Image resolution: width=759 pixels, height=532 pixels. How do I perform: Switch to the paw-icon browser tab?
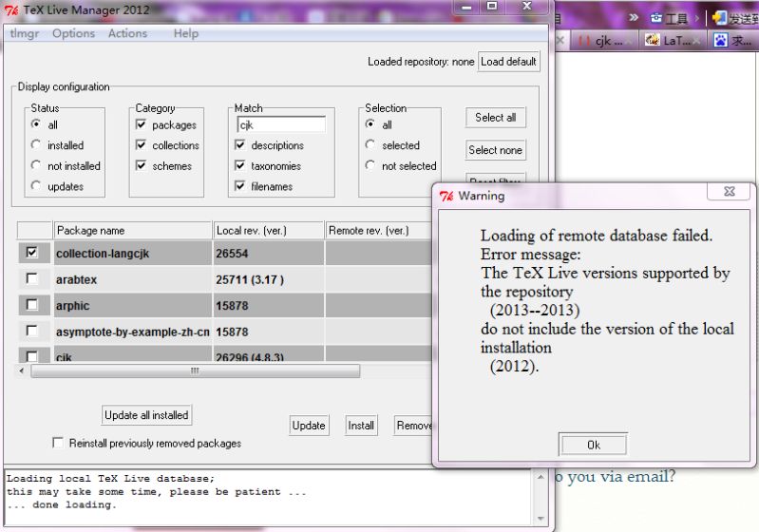733,41
